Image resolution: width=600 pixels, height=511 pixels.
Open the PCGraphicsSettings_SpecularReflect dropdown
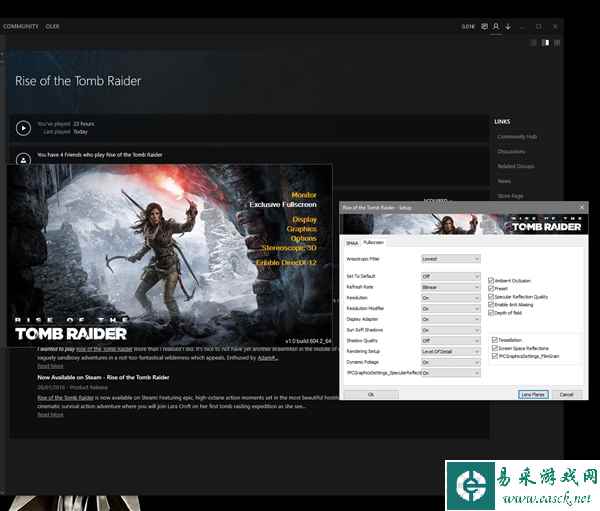tap(451, 373)
